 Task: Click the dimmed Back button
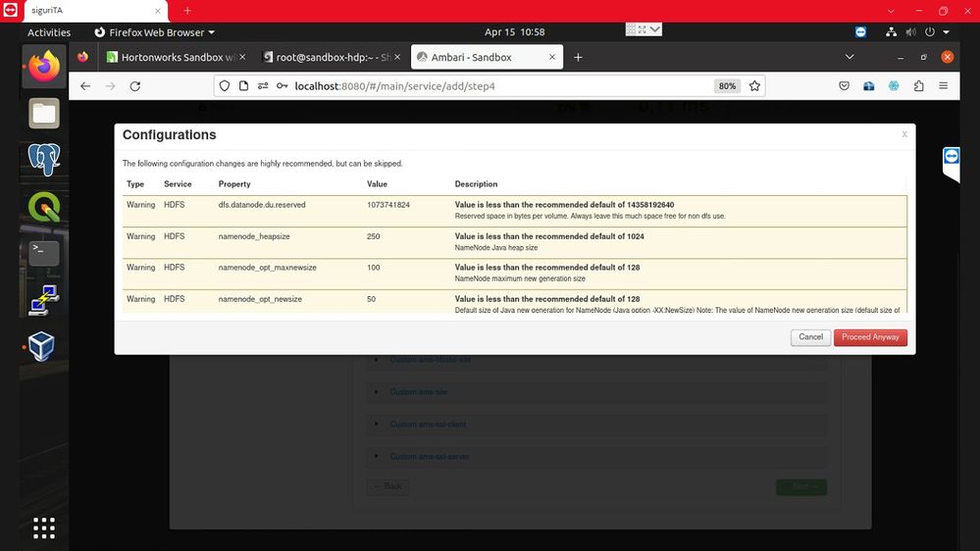tap(387, 486)
